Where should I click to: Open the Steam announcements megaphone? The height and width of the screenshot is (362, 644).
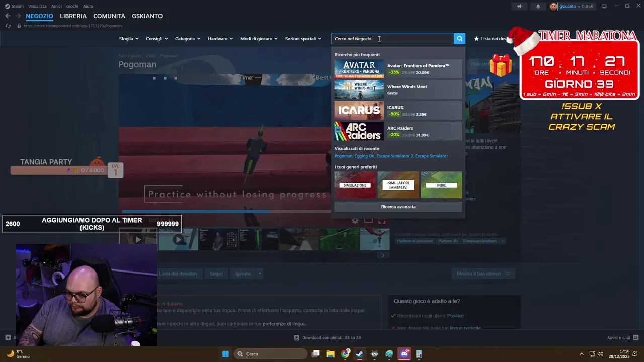click(520, 7)
